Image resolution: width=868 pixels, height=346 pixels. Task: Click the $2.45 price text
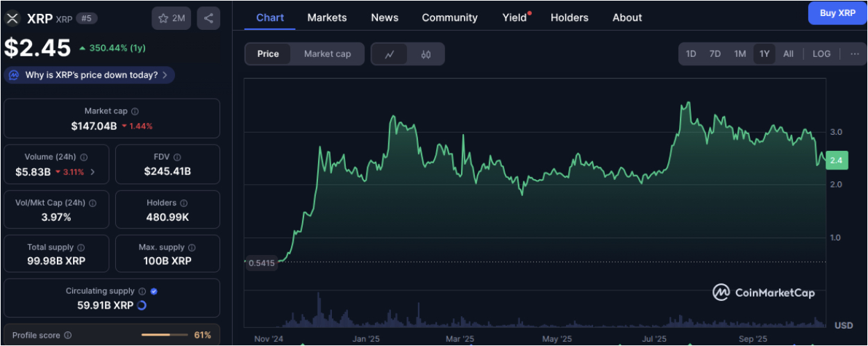click(37, 48)
